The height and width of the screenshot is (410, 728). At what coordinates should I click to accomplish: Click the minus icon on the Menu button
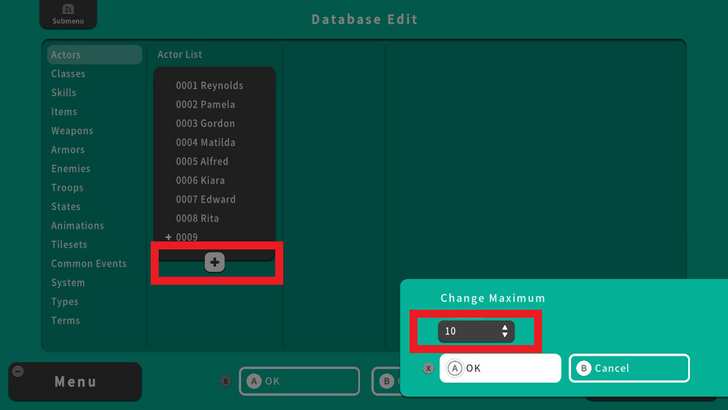tap(18, 371)
